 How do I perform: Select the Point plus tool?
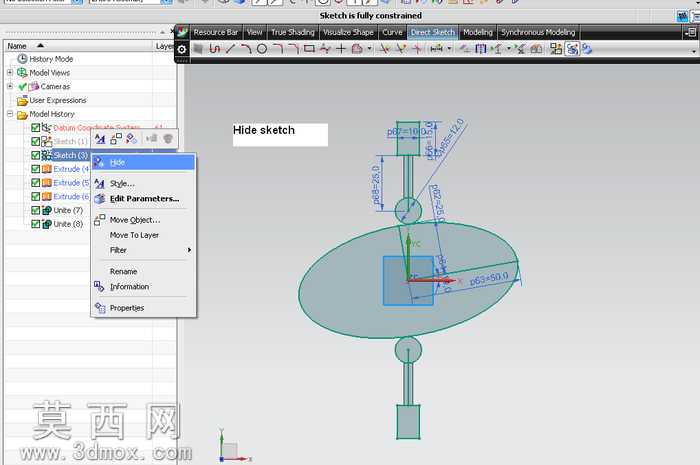coord(341,49)
